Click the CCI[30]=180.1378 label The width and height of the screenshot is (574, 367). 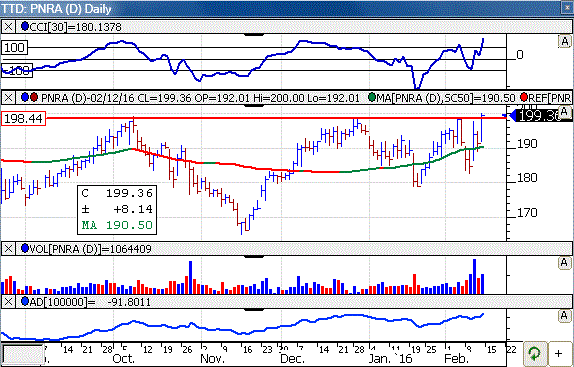pos(75,27)
